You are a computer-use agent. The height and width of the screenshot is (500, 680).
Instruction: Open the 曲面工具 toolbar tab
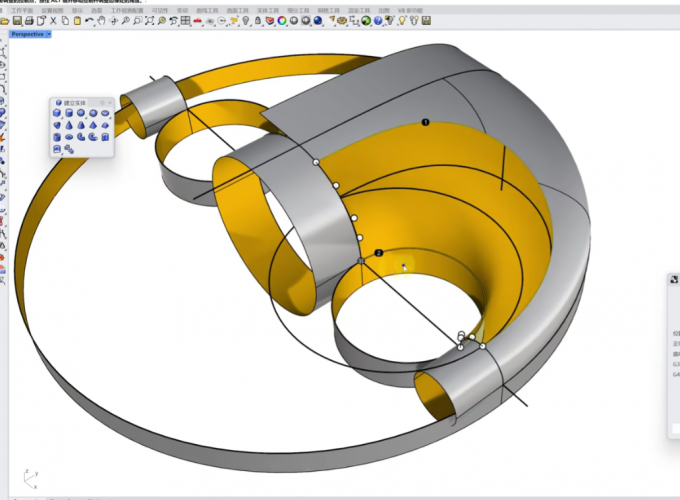(238, 10)
